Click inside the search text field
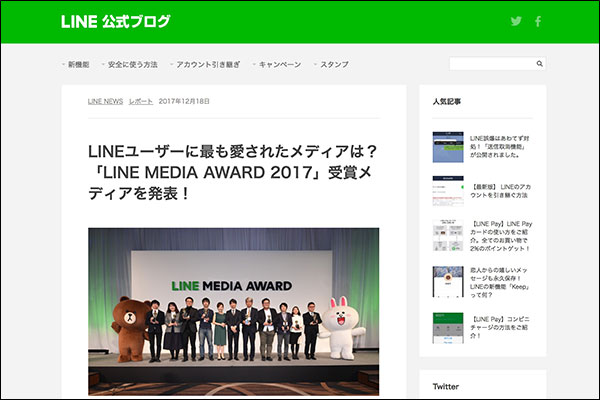The height and width of the screenshot is (400, 600). click(490, 64)
